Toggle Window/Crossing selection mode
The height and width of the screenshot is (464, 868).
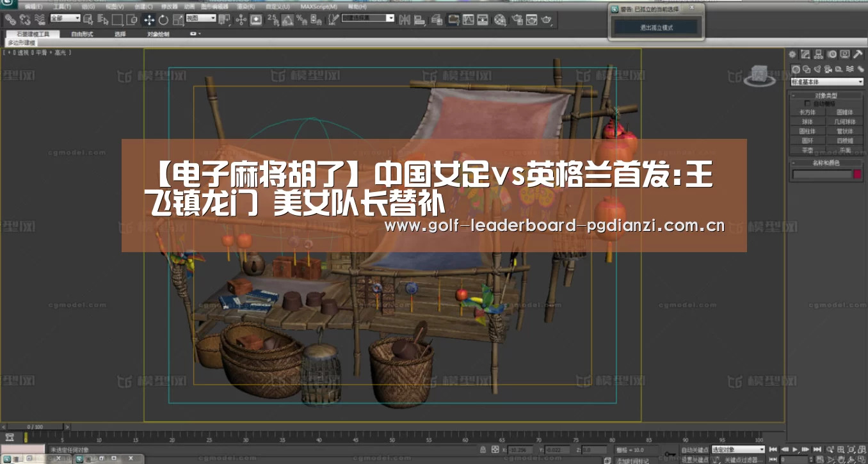[132, 20]
